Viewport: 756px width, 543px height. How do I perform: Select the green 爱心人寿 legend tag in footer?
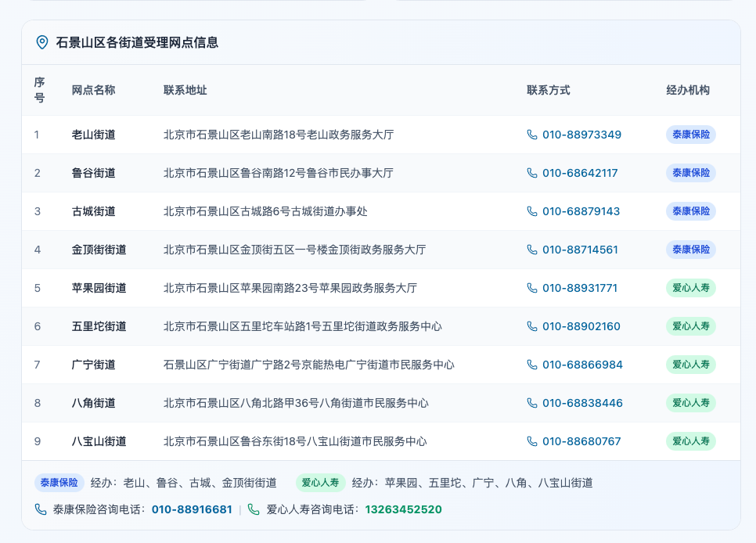[320, 483]
